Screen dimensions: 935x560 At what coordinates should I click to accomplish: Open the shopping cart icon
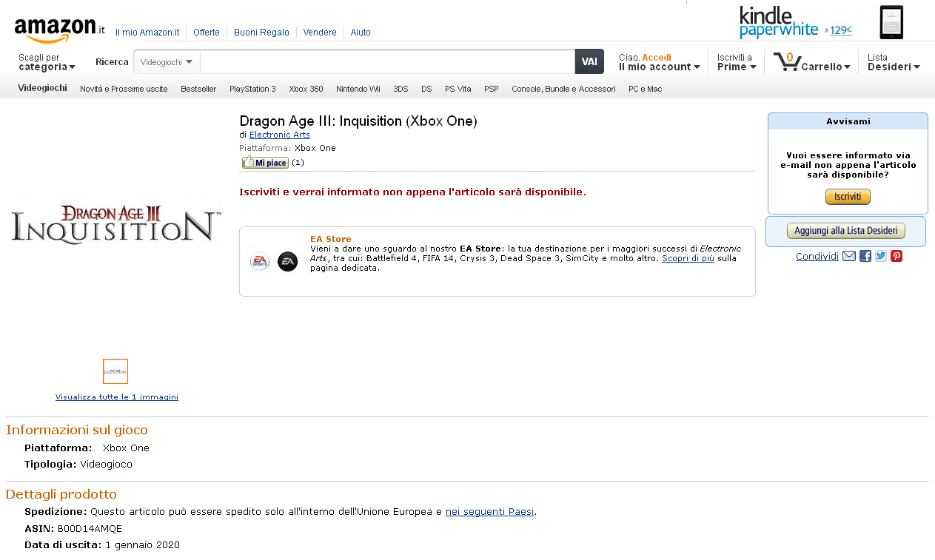tap(786, 61)
